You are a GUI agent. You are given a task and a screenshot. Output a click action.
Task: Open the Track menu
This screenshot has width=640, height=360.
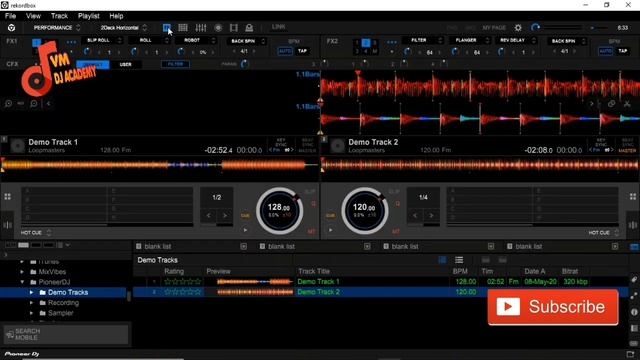point(59,16)
